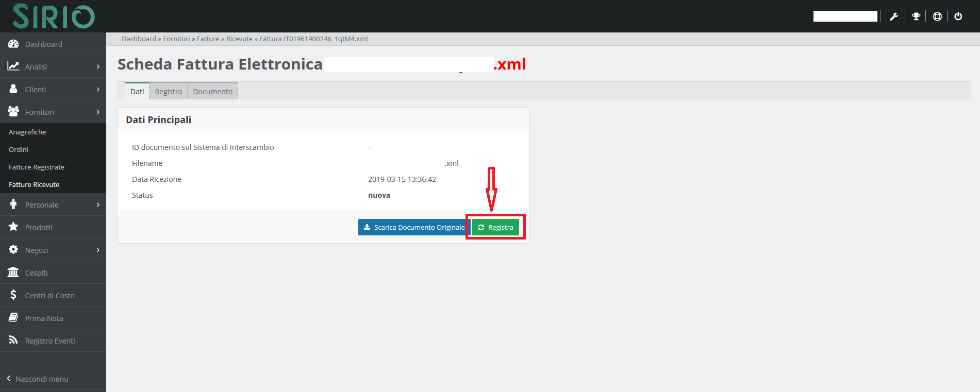Open Prima Nota in sidebar
This screenshot has height=392, width=980.
point(44,318)
